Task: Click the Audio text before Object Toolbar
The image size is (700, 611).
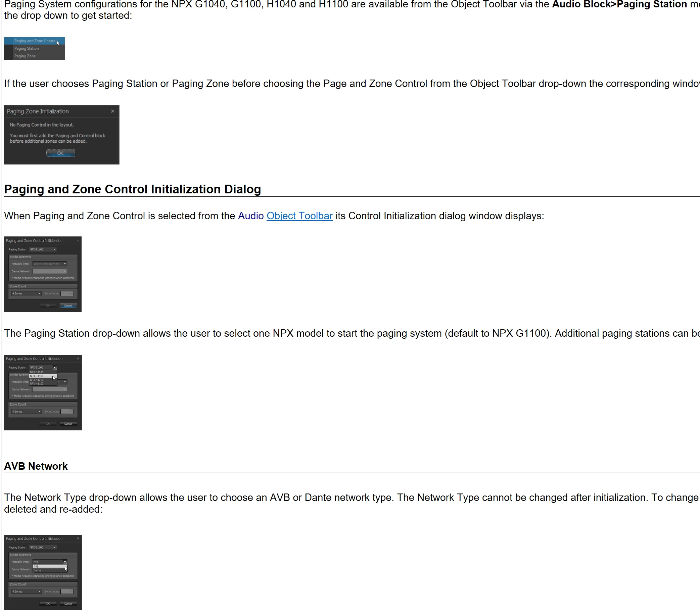Action: click(x=250, y=216)
